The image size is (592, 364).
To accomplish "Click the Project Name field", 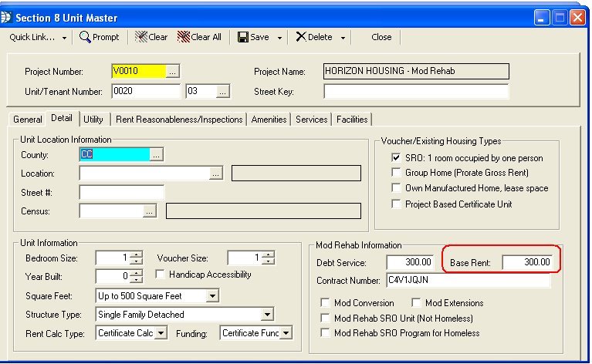I will 416,71.
